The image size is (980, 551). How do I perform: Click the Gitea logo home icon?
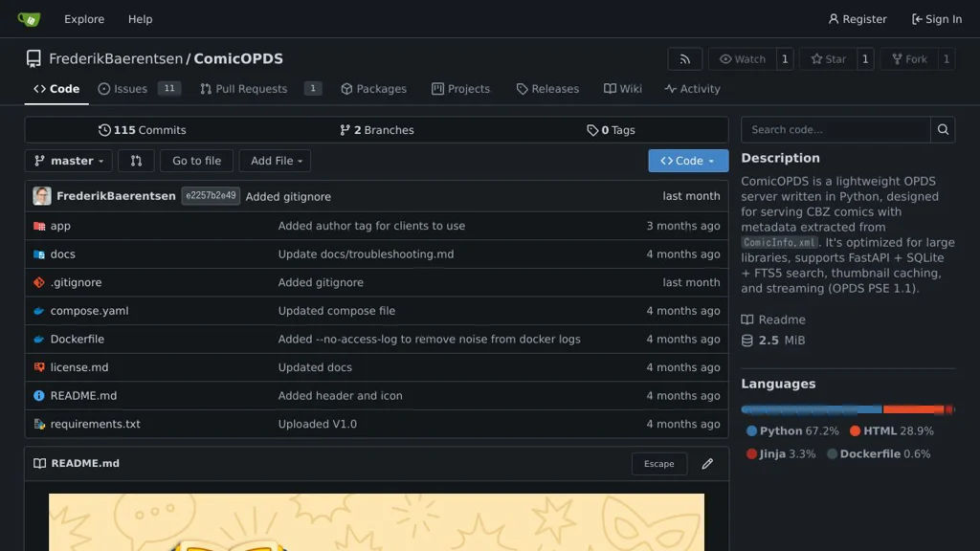29,19
